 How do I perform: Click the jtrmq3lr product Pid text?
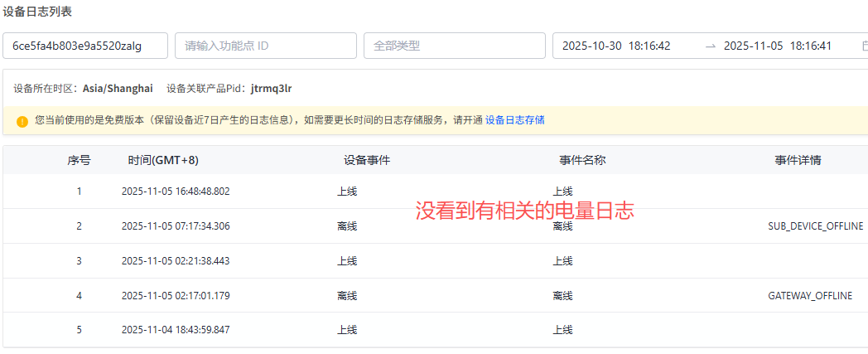pyautogui.click(x=271, y=88)
